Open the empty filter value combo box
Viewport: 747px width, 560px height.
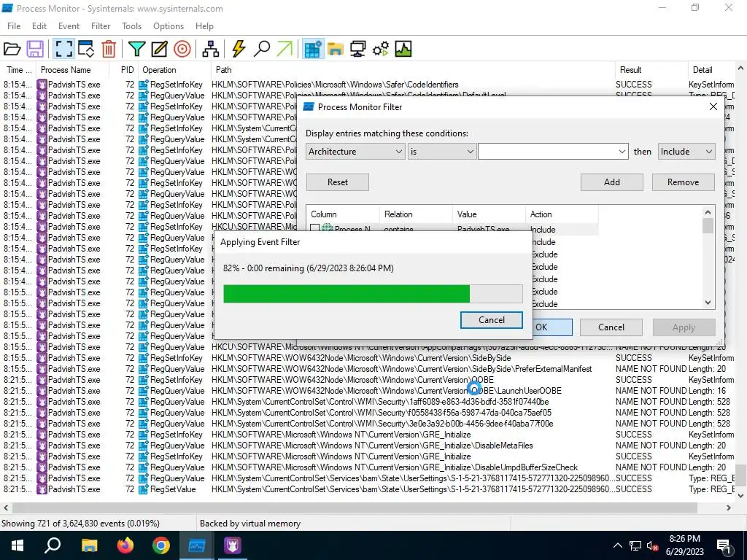(x=553, y=152)
